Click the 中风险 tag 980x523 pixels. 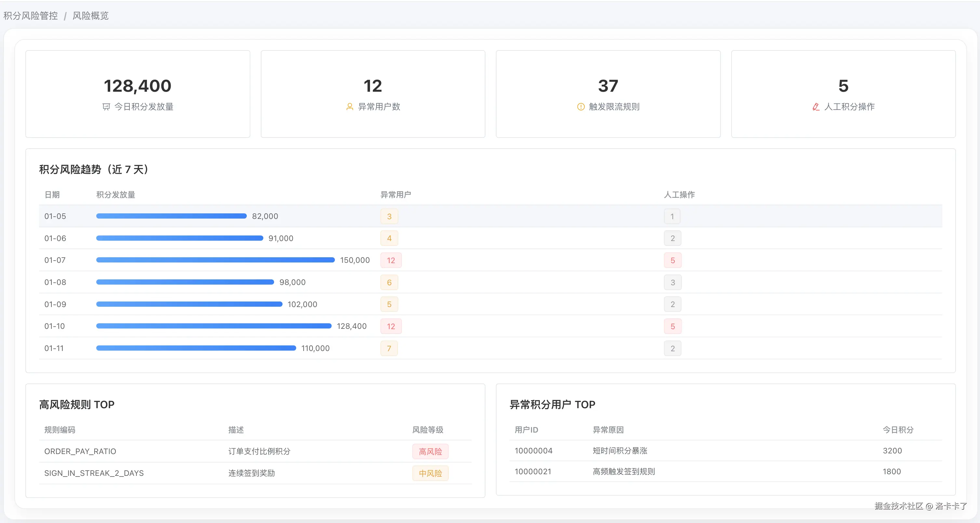click(x=430, y=473)
